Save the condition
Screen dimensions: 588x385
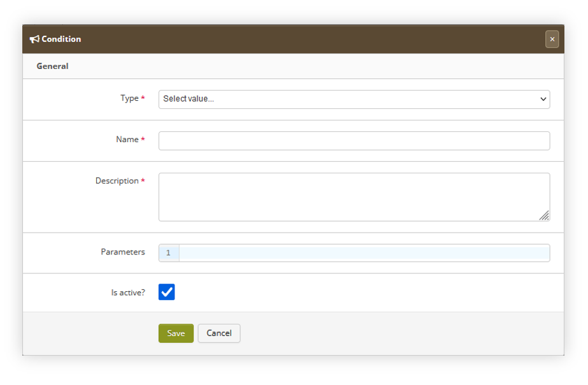point(176,333)
